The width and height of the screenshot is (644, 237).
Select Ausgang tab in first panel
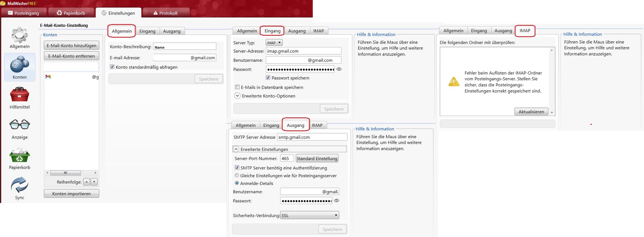[172, 31]
